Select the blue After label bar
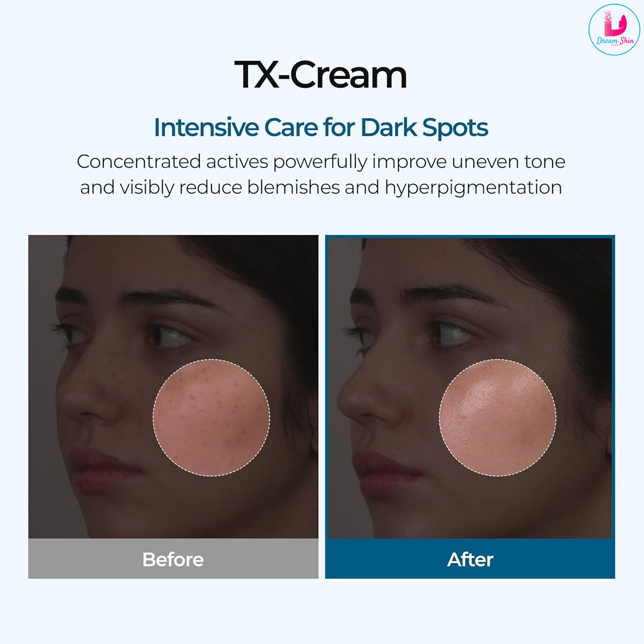644x644 pixels. click(470, 559)
